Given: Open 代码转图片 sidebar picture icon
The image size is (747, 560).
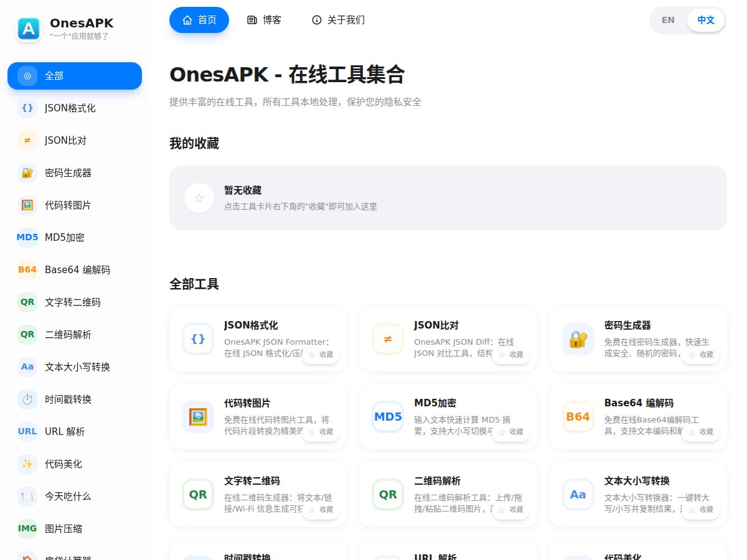Looking at the screenshot, I should 27,205.
